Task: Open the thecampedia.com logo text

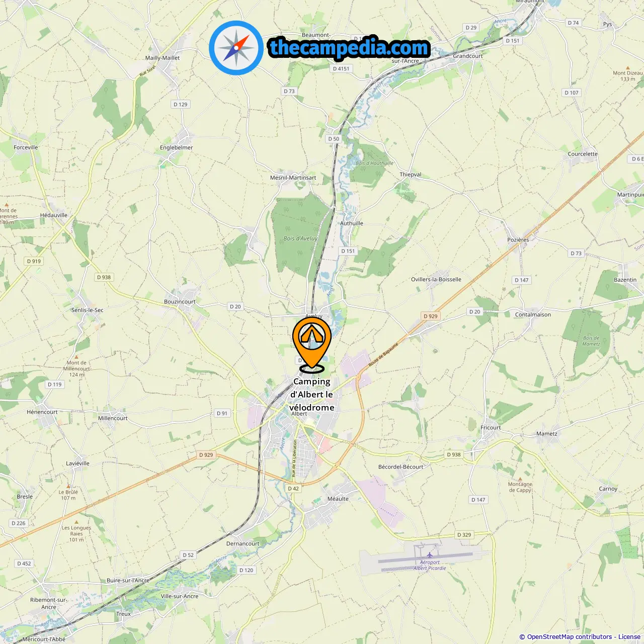Action: click(x=349, y=48)
